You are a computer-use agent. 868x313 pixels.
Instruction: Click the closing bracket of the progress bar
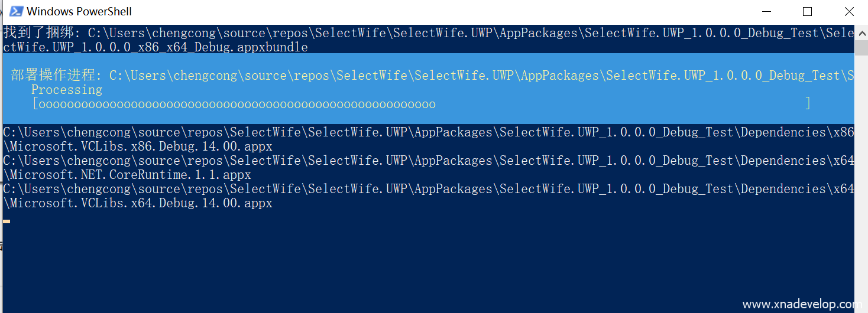tap(808, 104)
